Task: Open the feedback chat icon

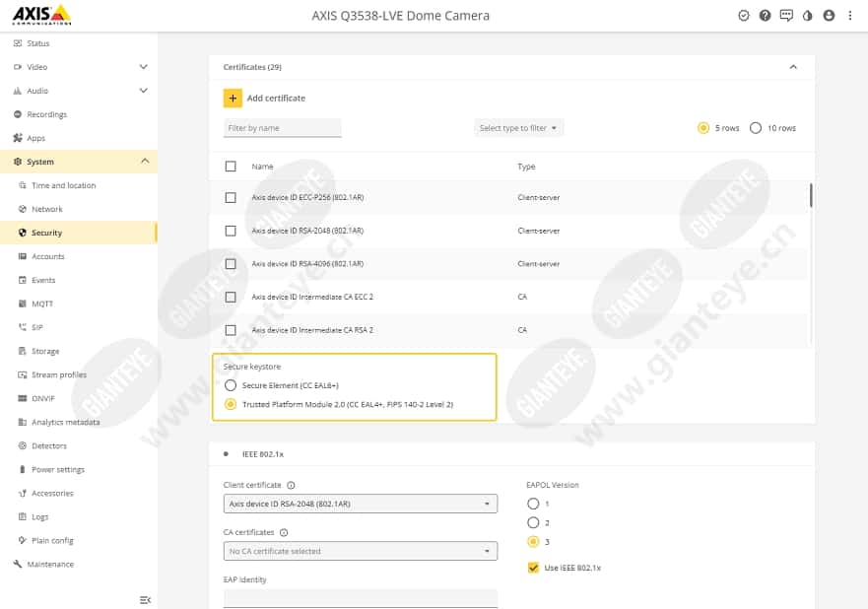Action: point(786,16)
